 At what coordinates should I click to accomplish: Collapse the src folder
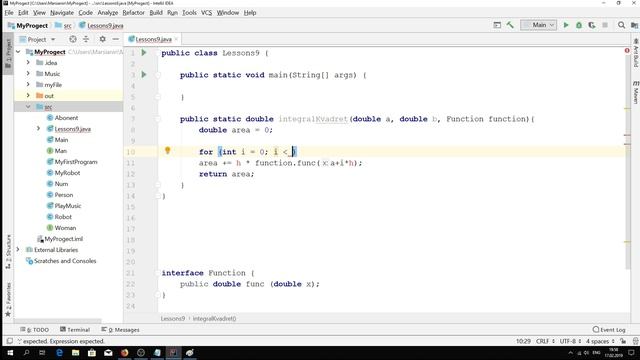(x=28, y=107)
